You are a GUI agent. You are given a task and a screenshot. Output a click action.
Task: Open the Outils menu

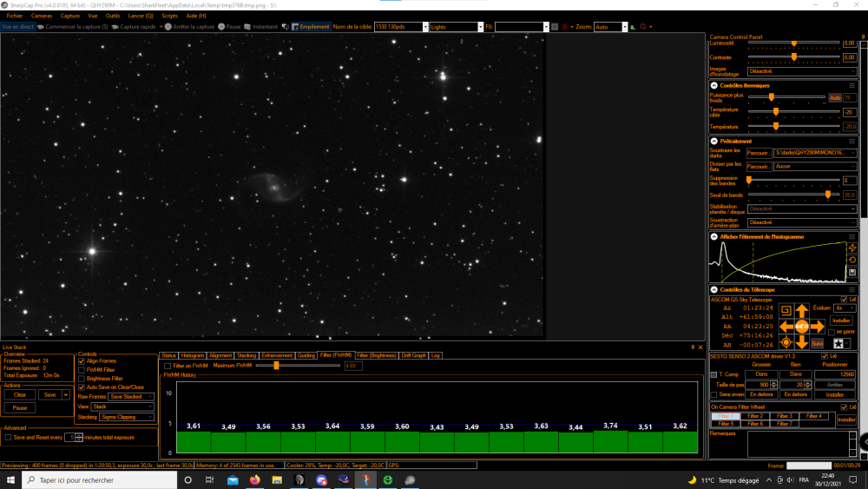coord(112,16)
